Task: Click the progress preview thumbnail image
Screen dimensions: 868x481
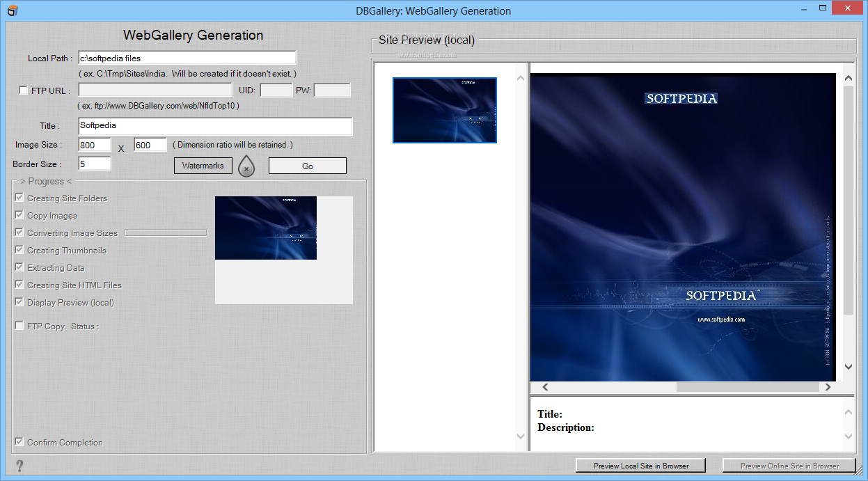Action: tap(266, 228)
